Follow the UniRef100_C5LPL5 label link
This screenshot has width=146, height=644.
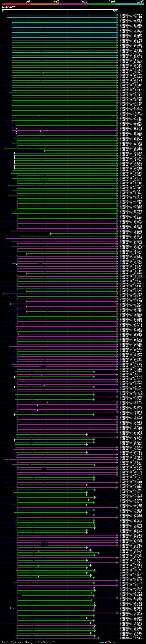[131, 95]
